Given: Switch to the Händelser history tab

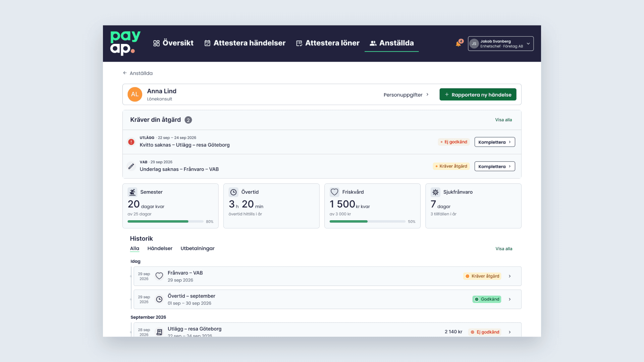Looking at the screenshot, I should (x=160, y=248).
